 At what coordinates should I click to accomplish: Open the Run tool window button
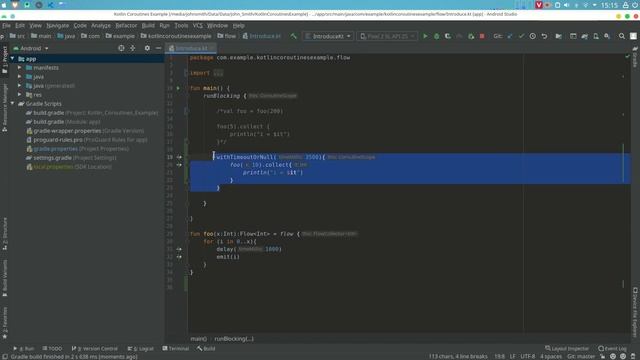[24, 349]
